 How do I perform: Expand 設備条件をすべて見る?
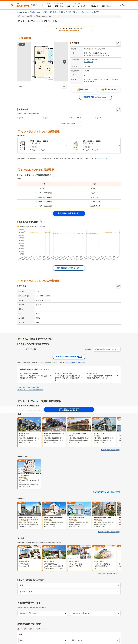[69, 124]
